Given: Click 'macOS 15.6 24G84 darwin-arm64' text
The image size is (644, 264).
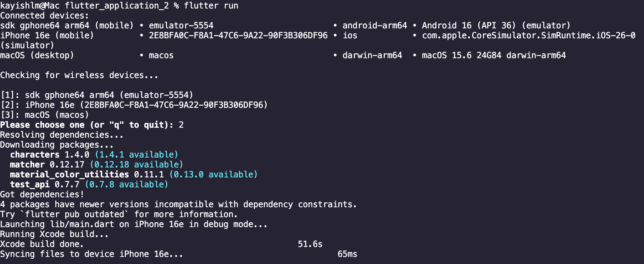Looking at the screenshot, I should point(494,55).
